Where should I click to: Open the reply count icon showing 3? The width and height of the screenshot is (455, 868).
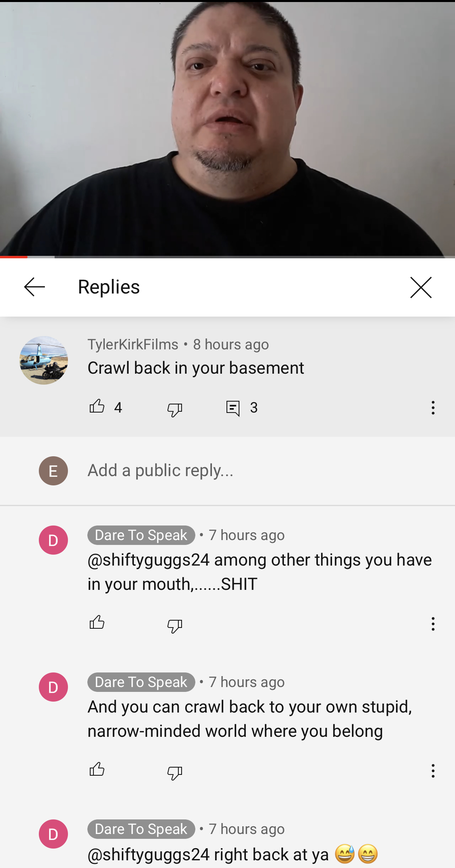233,408
